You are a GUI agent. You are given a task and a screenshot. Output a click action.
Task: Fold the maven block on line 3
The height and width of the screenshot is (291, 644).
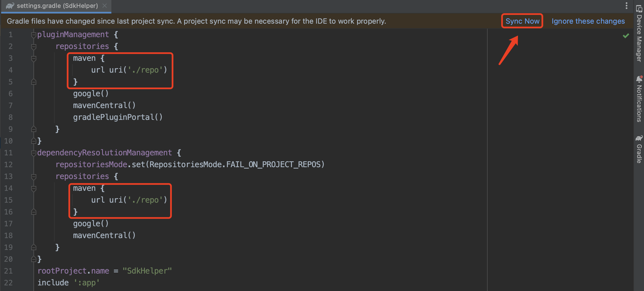point(34,59)
